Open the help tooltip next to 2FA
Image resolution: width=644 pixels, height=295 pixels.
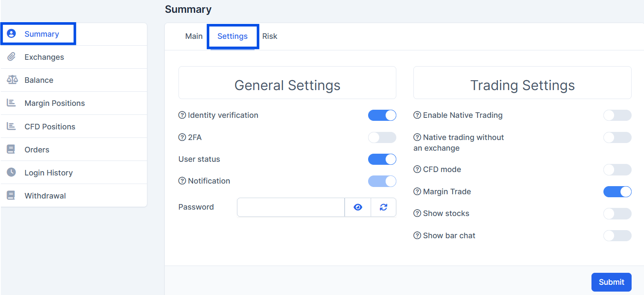click(x=182, y=137)
